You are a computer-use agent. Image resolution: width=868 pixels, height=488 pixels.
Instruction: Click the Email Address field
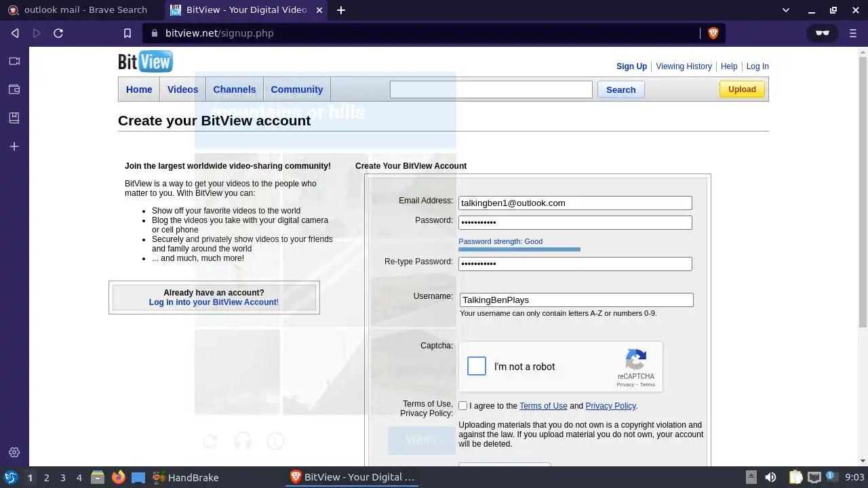pyautogui.click(x=575, y=203)
